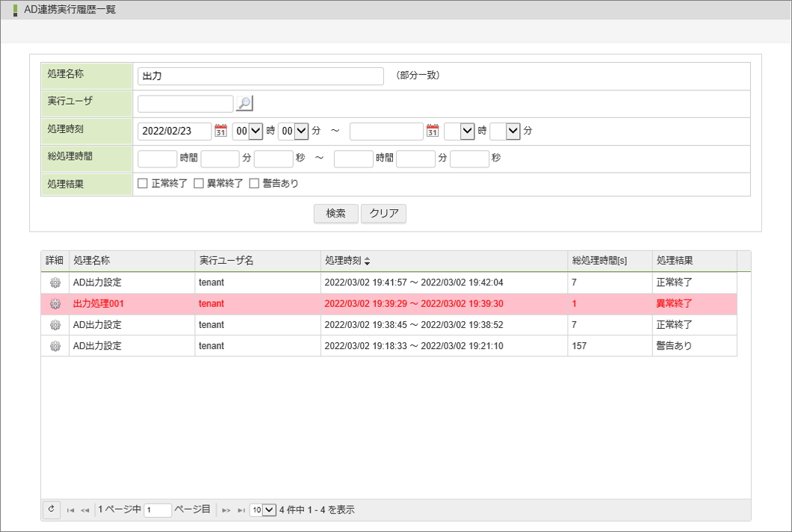Image resolution: width=792 pixels, height=532 pixels.
Task: Click the user search magnifier icon
Action: pos(244,104)
